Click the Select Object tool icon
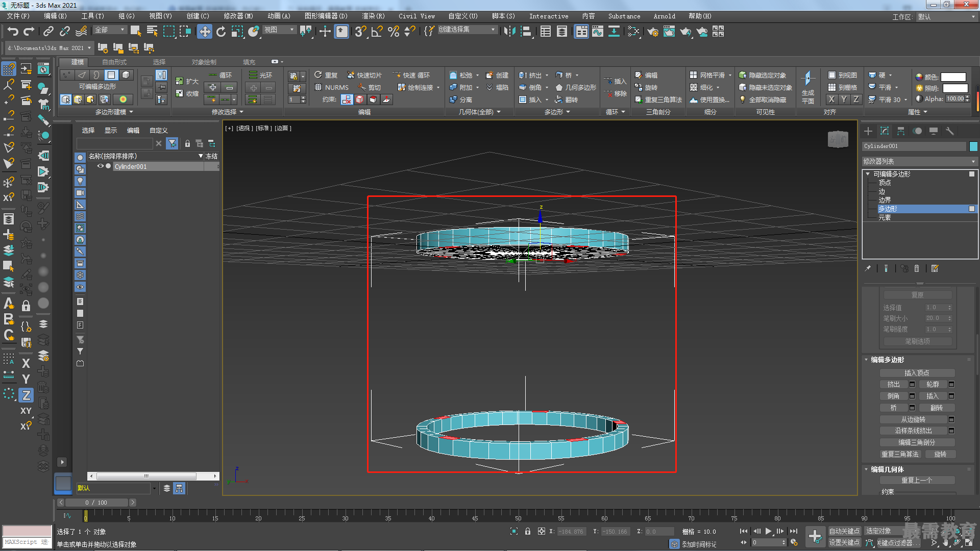 click(136, 32)
